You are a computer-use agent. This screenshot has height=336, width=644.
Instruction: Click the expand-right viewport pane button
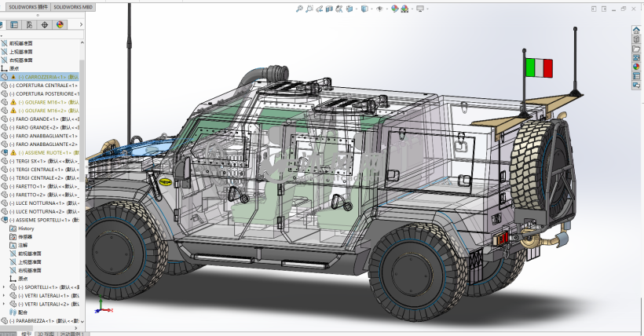(x=604, y=9)
